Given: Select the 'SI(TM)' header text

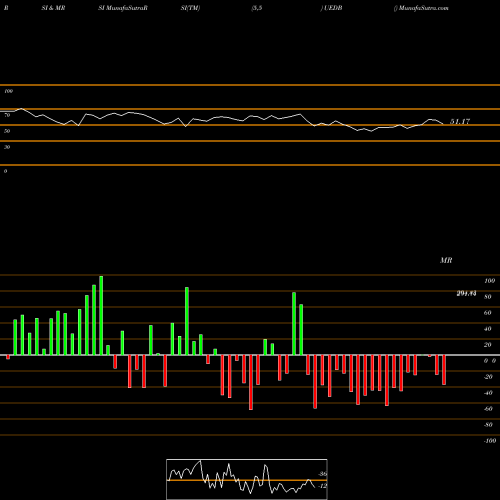Looking at the screenshot, I should [190, 8].
